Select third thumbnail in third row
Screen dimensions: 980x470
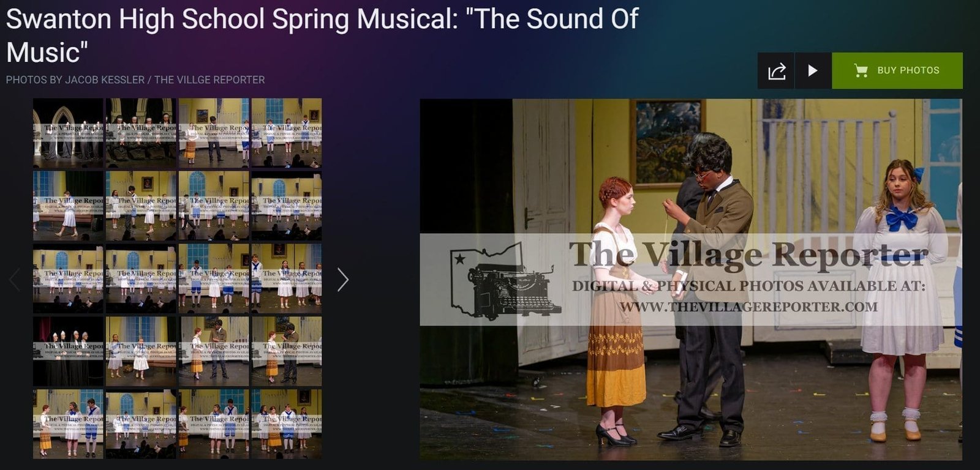click(214, 278)
